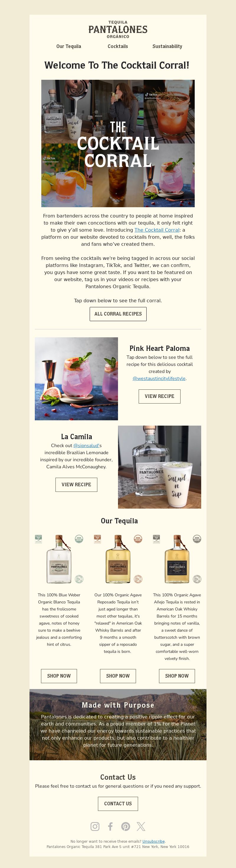Open the Cocktails nav item
Viewport: 236px width, 868px height.
click(x=118, y=46)
